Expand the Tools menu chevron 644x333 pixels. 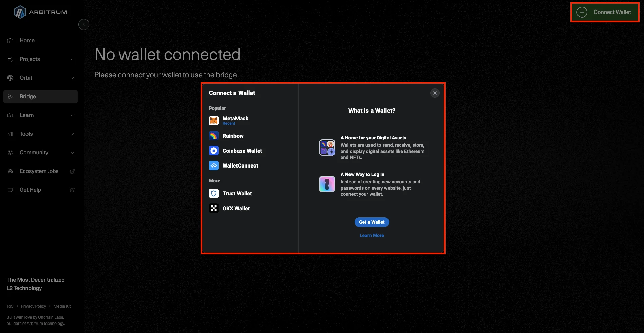pos(72,134)
